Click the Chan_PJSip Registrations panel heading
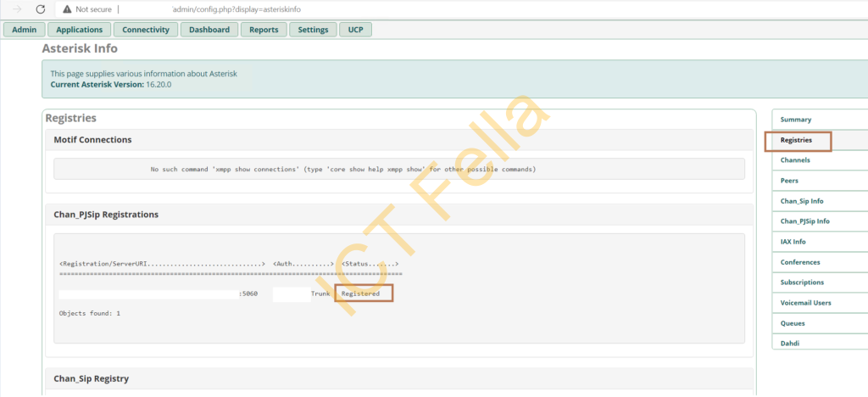This screenshot has height=397, width=868. (x=106, y=215)
